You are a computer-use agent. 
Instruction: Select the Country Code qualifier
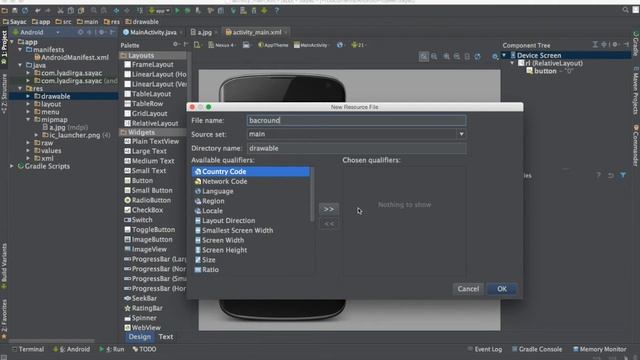(x=251, y=171)
